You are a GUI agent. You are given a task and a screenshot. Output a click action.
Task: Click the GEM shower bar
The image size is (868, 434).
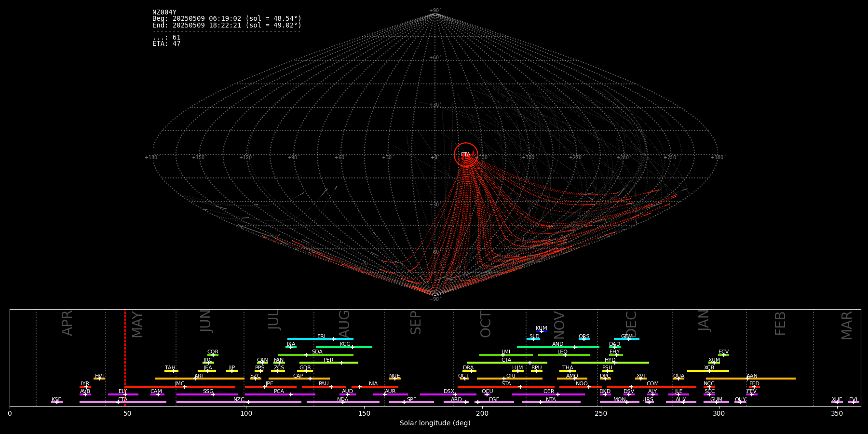626,339
